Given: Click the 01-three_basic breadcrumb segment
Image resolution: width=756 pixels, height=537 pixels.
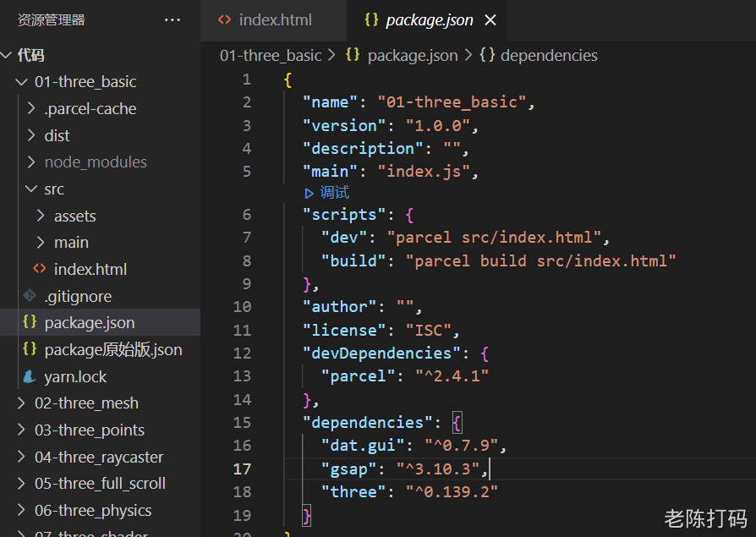Looking at the screenshot, I should pyautogui.click(x=271, y=56).
